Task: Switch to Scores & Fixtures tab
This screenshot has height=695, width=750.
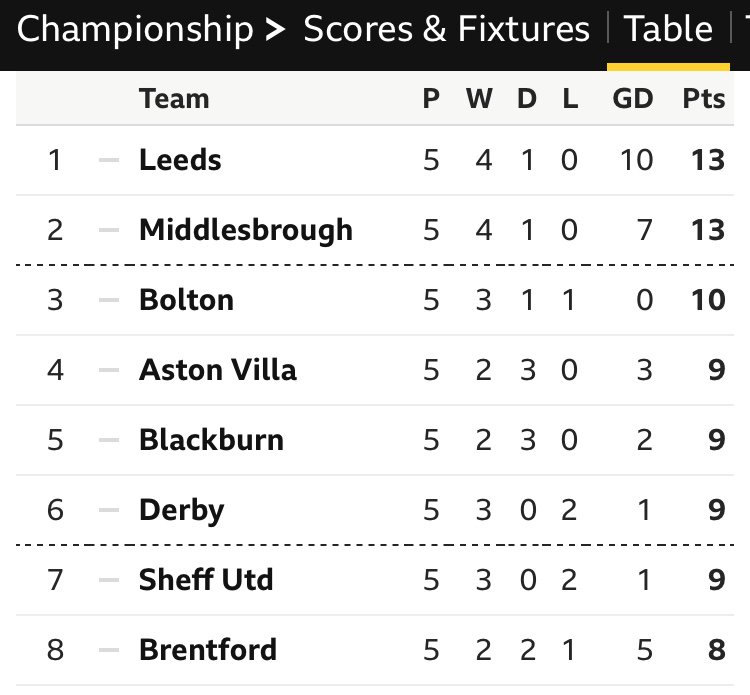Action: click(446, 29)
